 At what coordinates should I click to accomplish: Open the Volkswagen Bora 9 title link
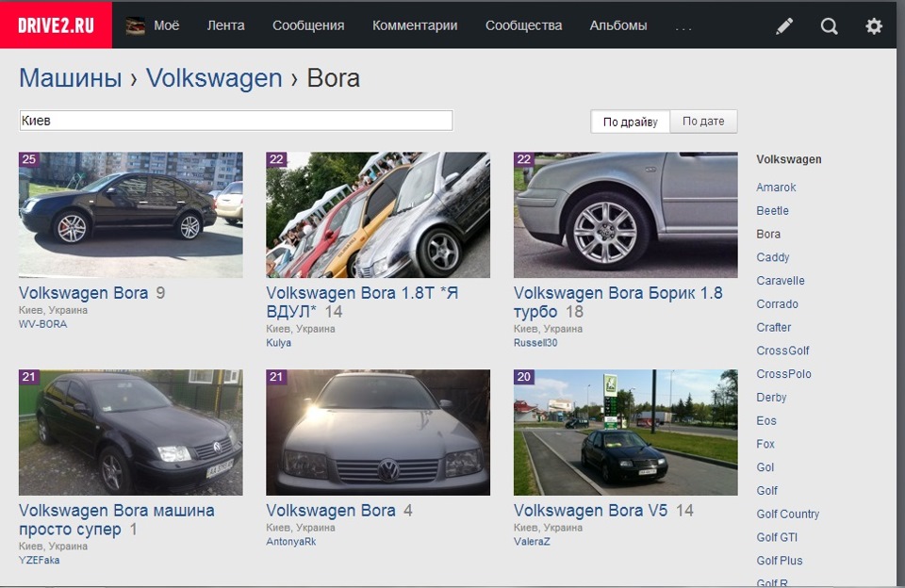click(84, 293)
